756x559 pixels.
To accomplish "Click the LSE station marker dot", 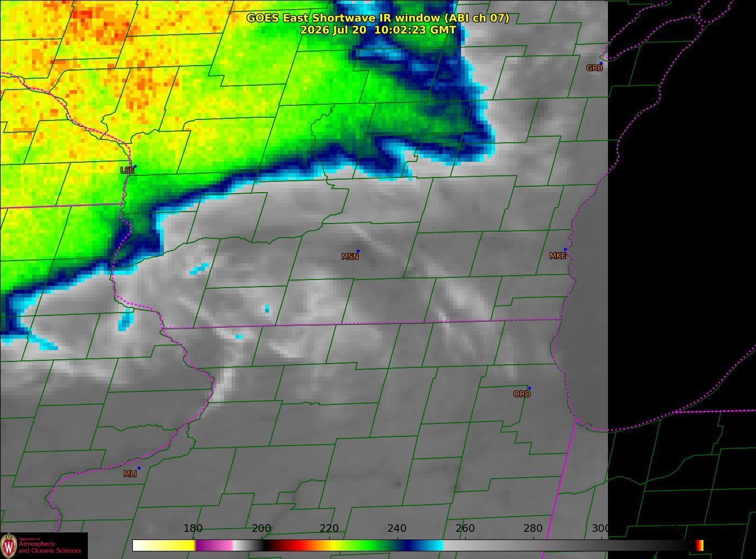I will point(135,167).
